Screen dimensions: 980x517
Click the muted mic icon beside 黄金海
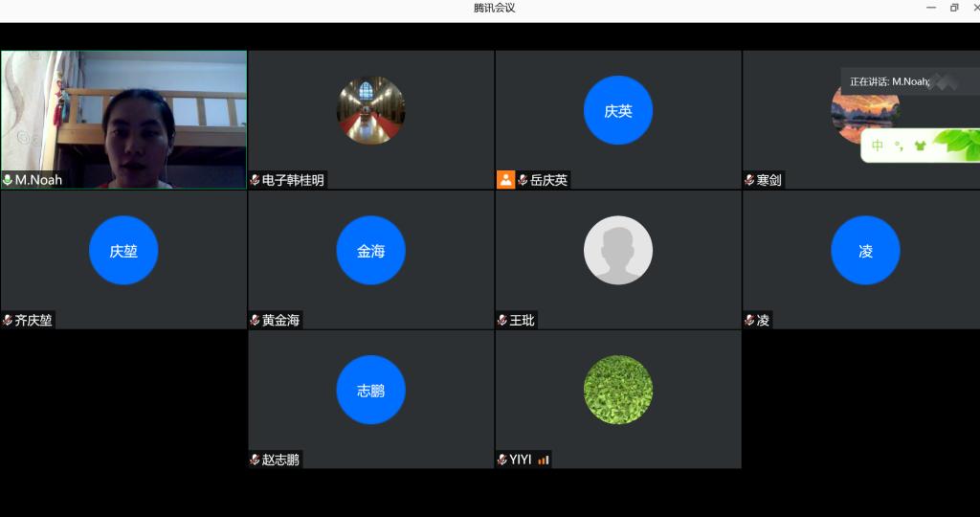click(255, 321)
